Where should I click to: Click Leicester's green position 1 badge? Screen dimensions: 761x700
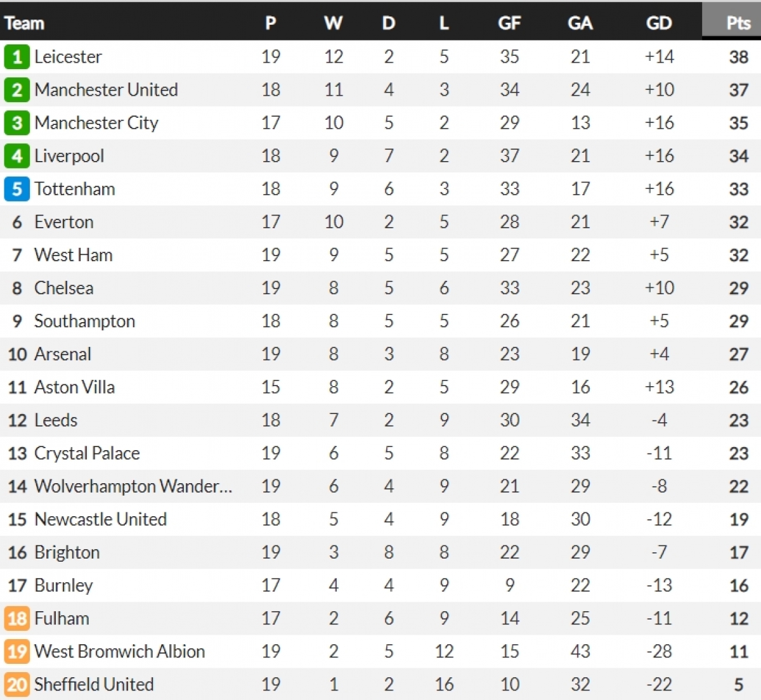[x=17, y=57]
